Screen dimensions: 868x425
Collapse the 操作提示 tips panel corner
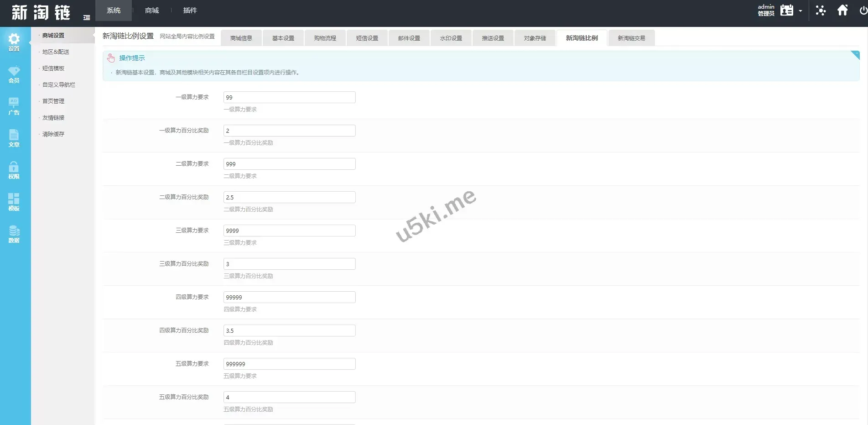855,55
